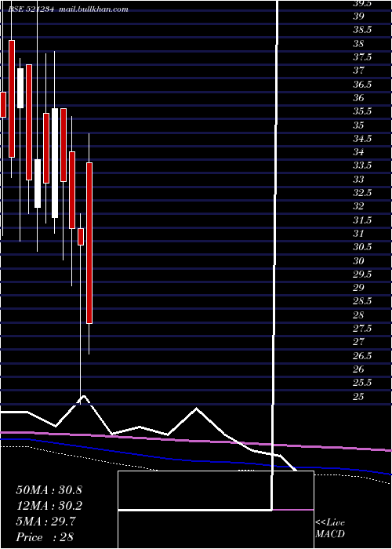
Task: Click the 37.5 price axis label
Action: pos(362,56)
